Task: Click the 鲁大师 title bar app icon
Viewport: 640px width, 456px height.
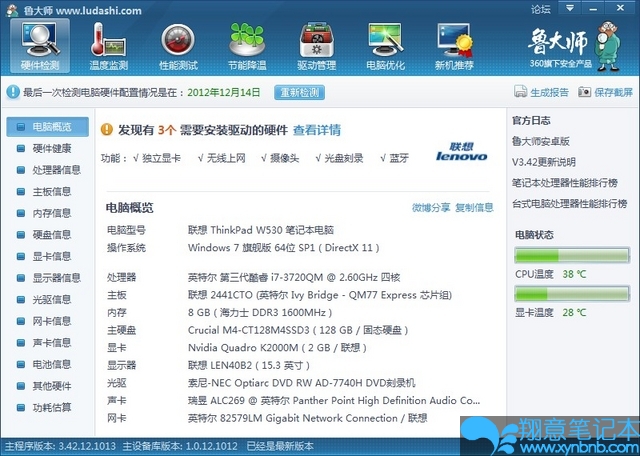Action: (12, 10)
